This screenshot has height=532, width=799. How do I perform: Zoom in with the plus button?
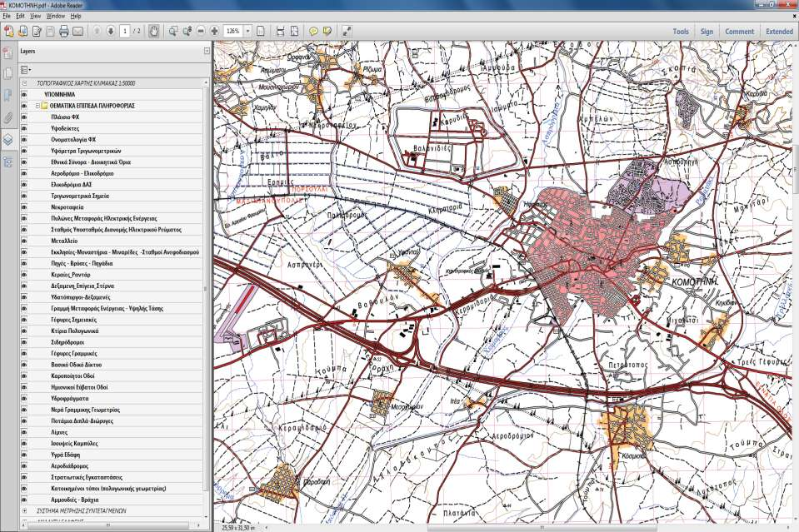point(214,32)
